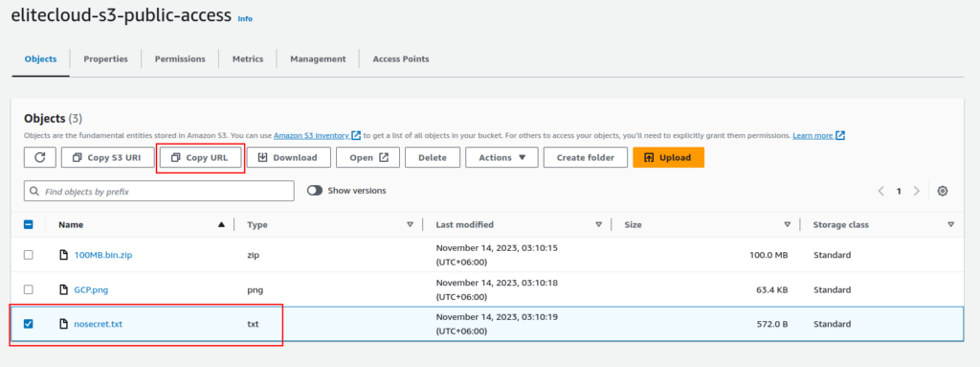Image resolution: width=980 pixels, height=367 pixels.
Task: Uncheck the nosecret.txt row checkbox
Action: 28,324
